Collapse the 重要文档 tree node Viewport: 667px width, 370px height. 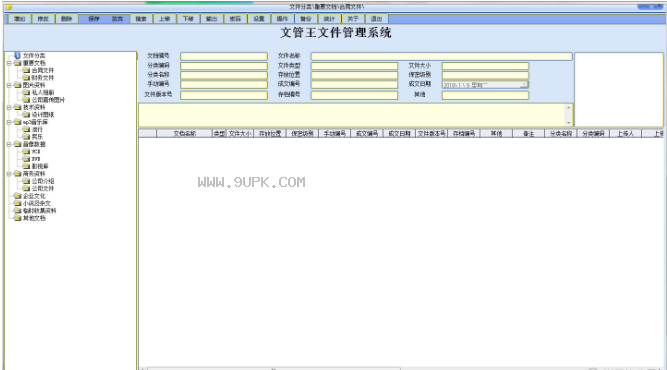pyautogui.click(x=9, y=63)
